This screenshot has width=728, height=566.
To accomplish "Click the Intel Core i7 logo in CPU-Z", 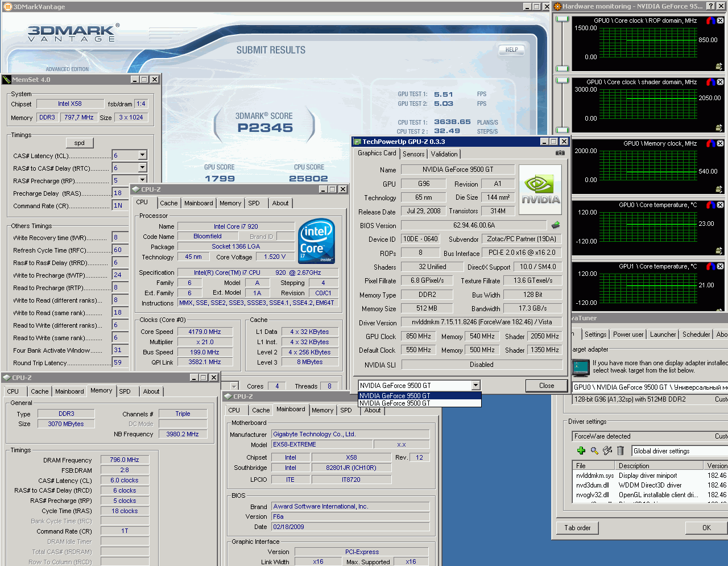I will (316, 241).
